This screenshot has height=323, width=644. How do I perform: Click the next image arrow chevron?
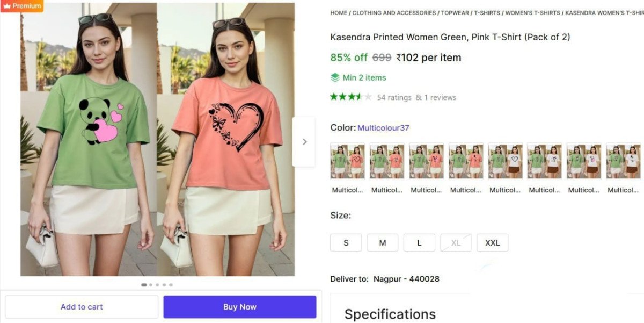(304, 142)
